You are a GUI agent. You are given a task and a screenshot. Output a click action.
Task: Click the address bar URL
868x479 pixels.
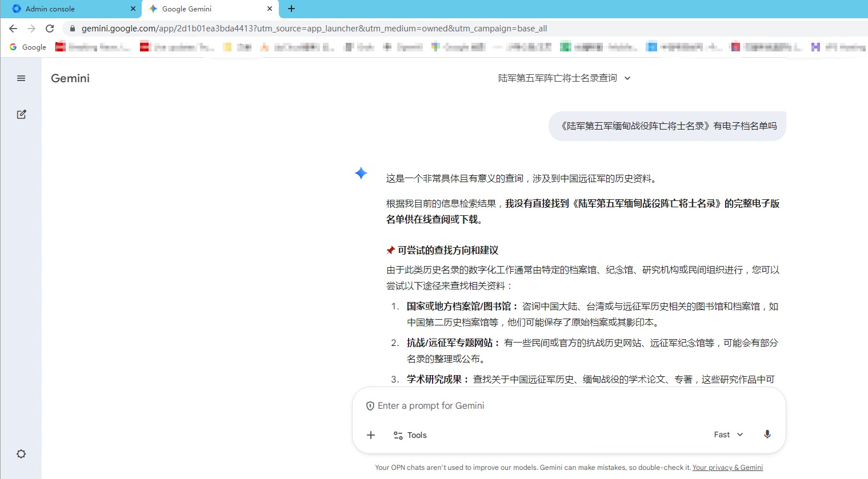pos(314,29)
